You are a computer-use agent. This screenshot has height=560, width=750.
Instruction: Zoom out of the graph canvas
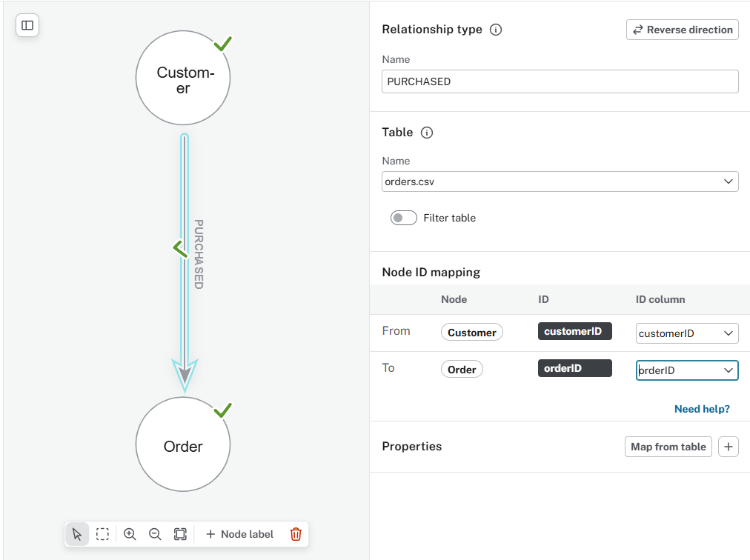[155, 533]
